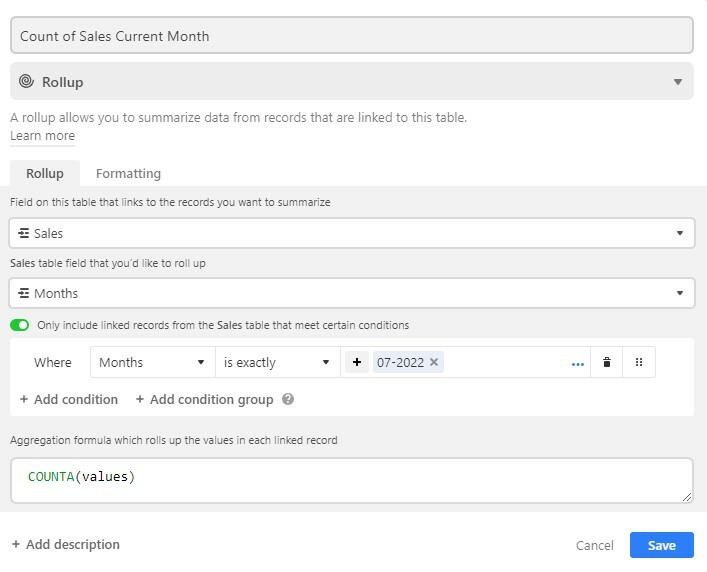The height and width of the screenshot is (572, 707).
Task: Click the linked-record icon beside the Months field
Action: [23, 293]
